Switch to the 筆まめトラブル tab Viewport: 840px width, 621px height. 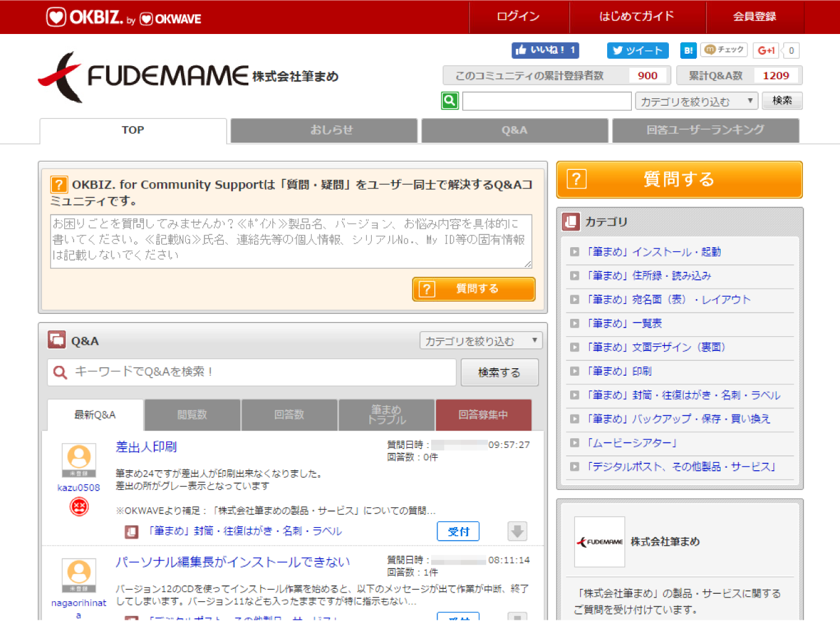(387, 415)
